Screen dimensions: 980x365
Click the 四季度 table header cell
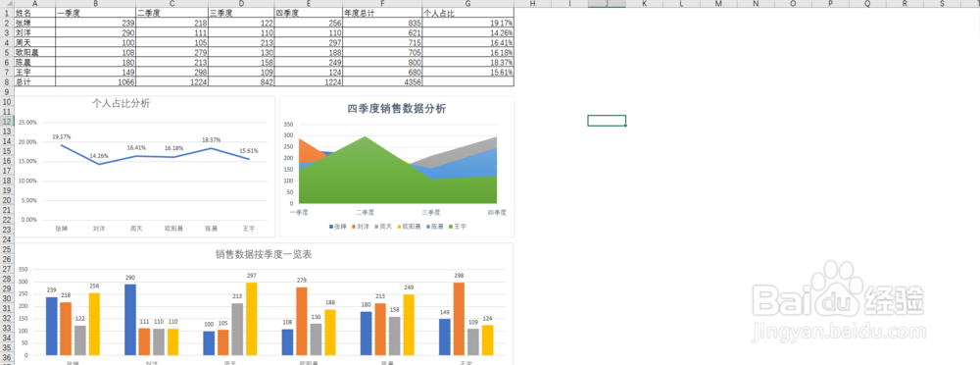(x=308, y=12)
